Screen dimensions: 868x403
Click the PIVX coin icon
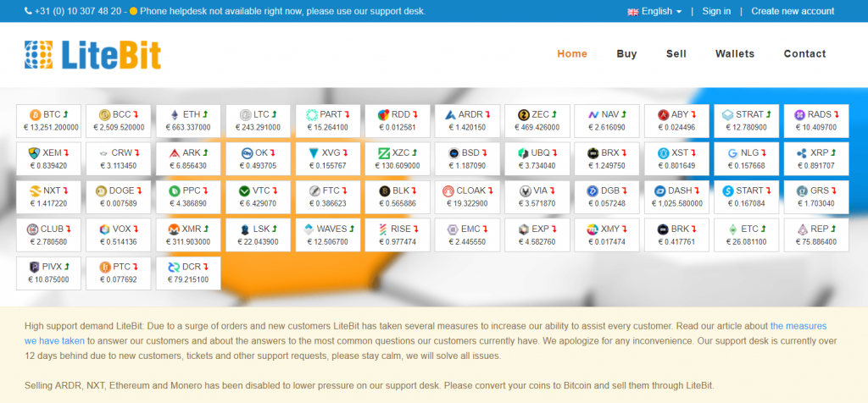pos(34,267)
